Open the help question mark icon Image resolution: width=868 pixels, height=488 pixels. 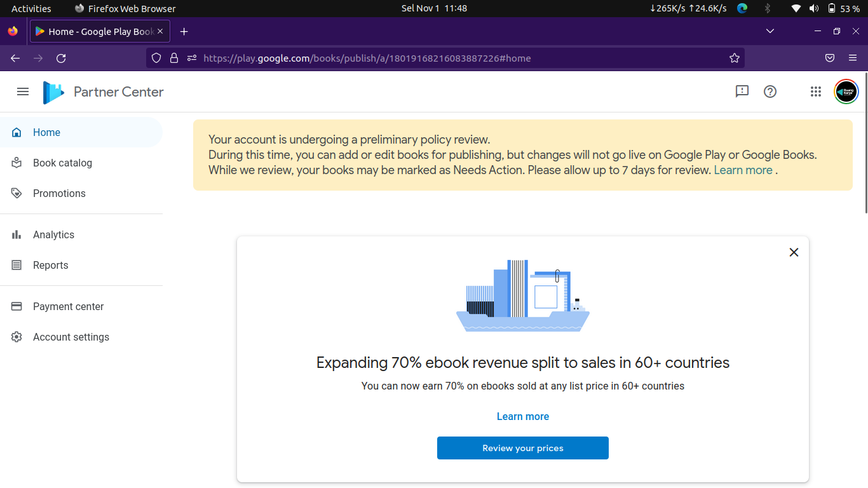[x=770, y=91]
